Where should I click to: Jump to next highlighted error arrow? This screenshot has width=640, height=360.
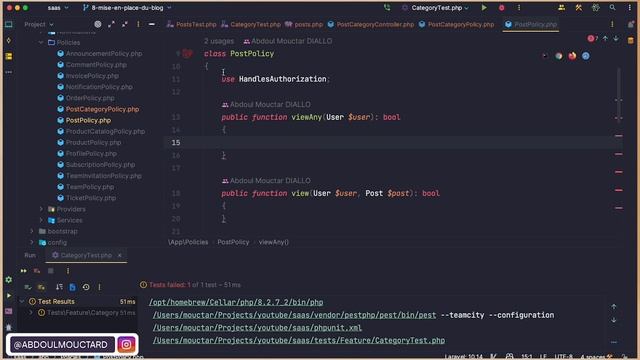(x=616, y=38)
